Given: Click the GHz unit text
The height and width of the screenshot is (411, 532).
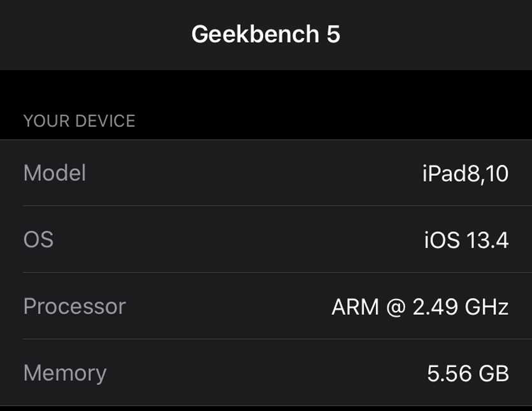Looking at the screenshot, I should pos(487,307).
